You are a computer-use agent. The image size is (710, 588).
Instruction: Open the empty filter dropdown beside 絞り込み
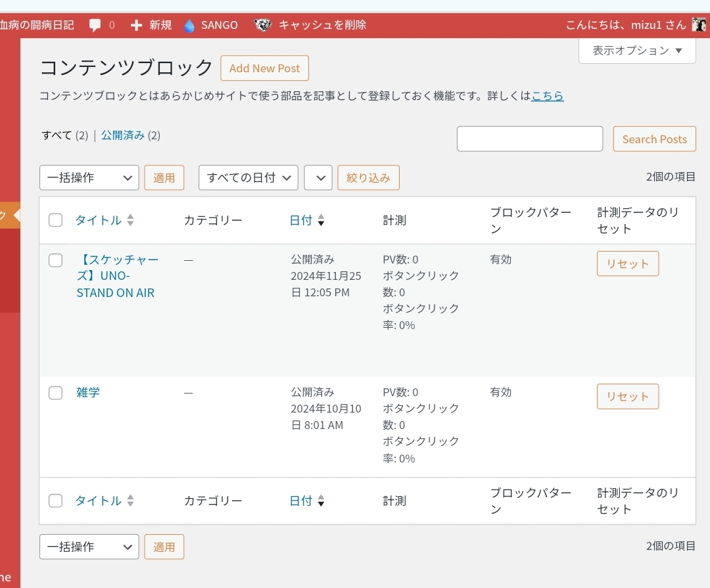pyautogui.click(x=318, y=177)
